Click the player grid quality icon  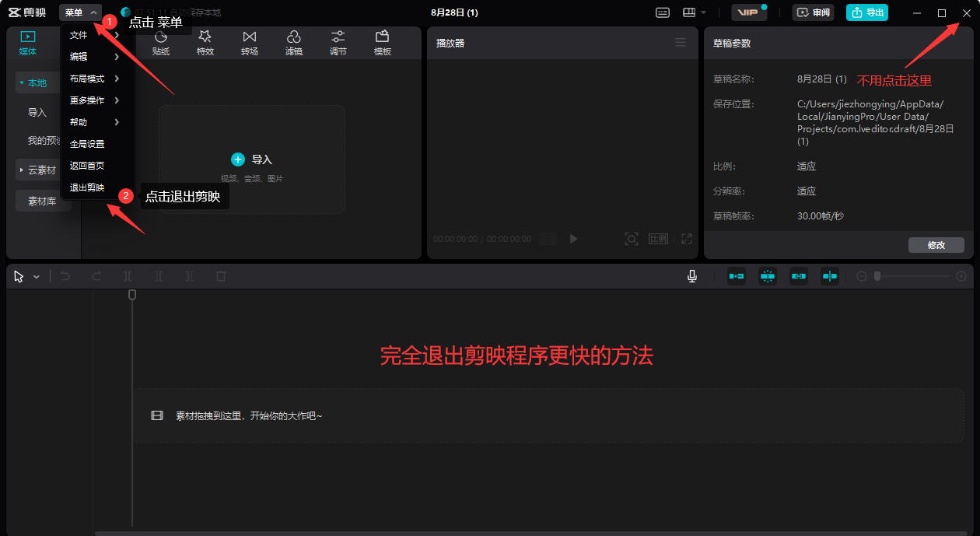pyautogui.click(x=548, y=239)
